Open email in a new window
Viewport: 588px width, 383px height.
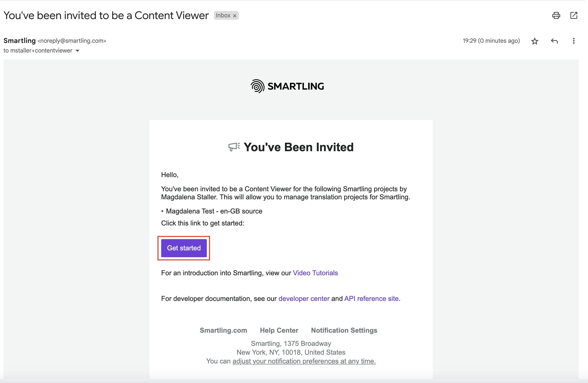coord(574,15)
